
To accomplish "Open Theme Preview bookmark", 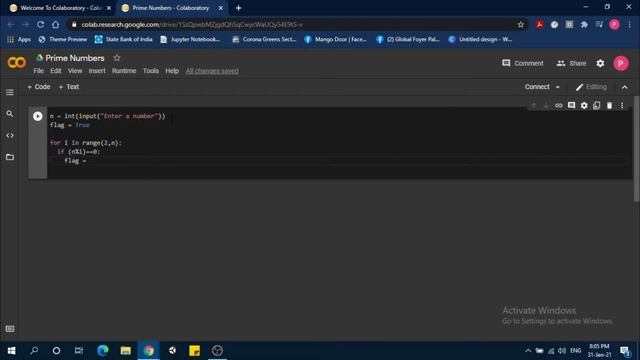I will click(x=62, y=40).
